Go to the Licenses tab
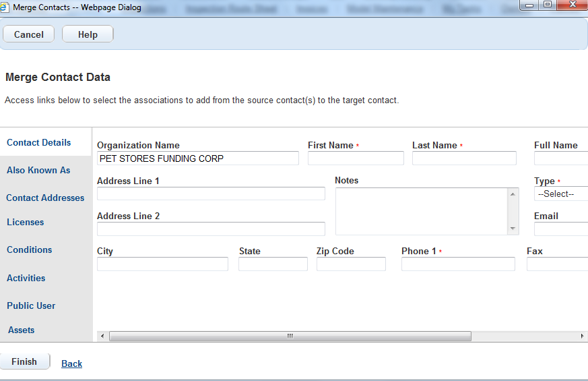 (x=25, y=222)
